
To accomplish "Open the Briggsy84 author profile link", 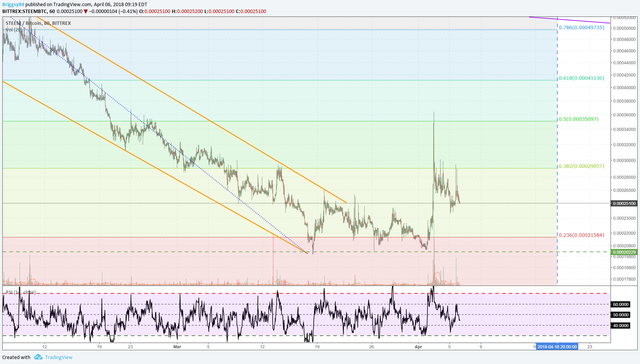I will (x=13, y=4).
